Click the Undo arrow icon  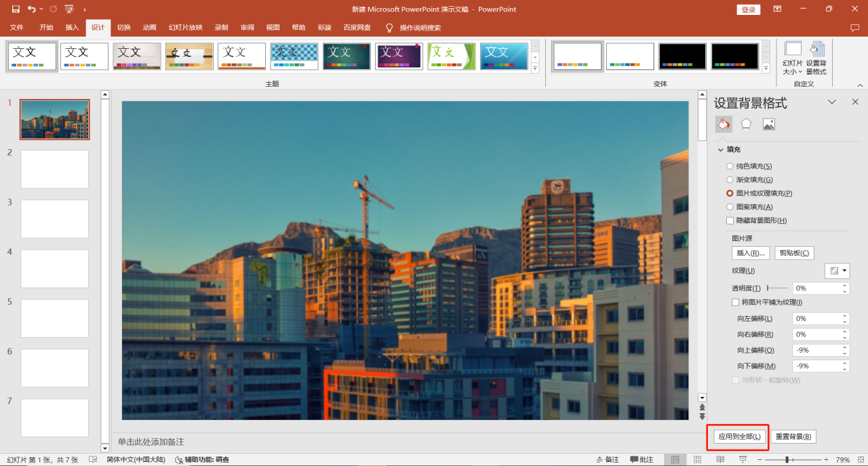31,9
